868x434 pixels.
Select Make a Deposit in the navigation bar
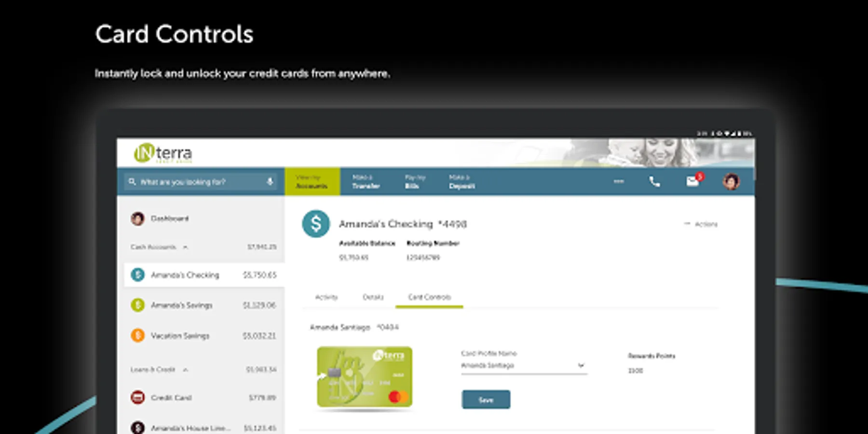(461, 181)
